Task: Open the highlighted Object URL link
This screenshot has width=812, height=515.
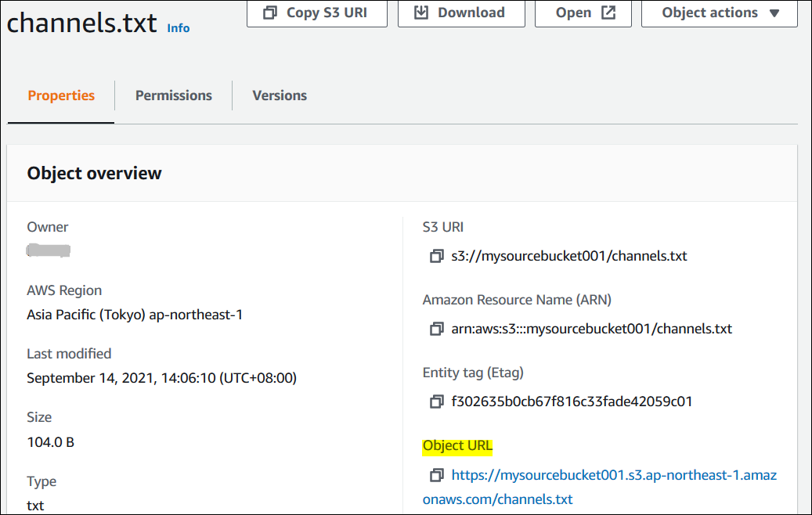Action: click(614, 474)
